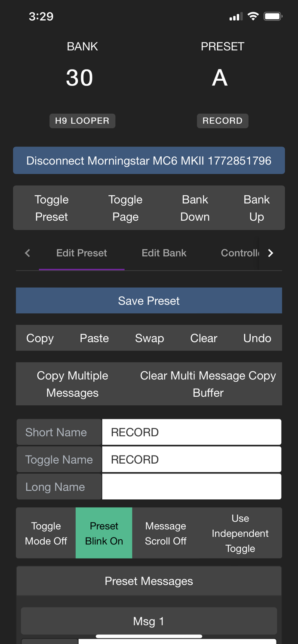Enable Use Independent Toggle
Screen dimensions: 298x644
coord(240,533)
